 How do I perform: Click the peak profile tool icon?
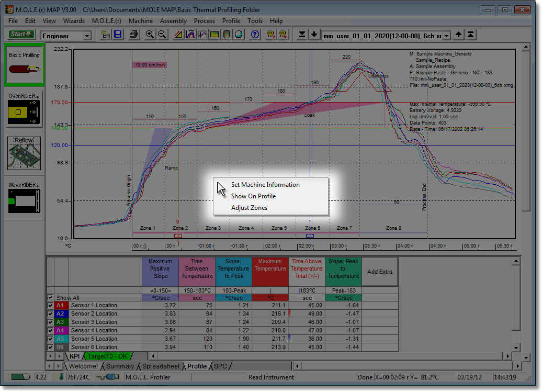pos(190,35)
